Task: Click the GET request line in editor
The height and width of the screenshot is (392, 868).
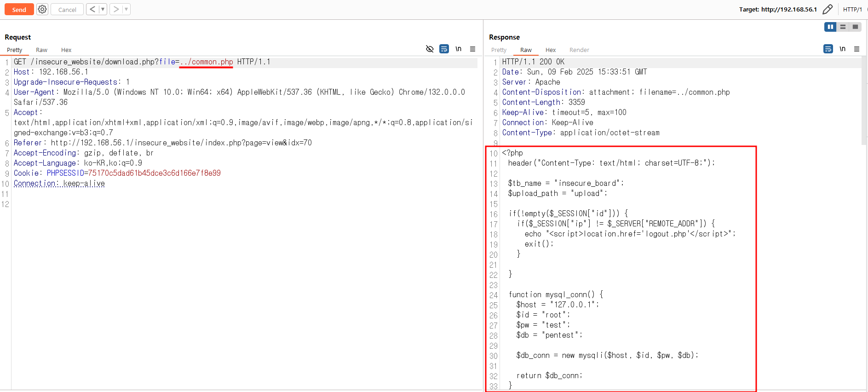Action: tap(142, 62)
